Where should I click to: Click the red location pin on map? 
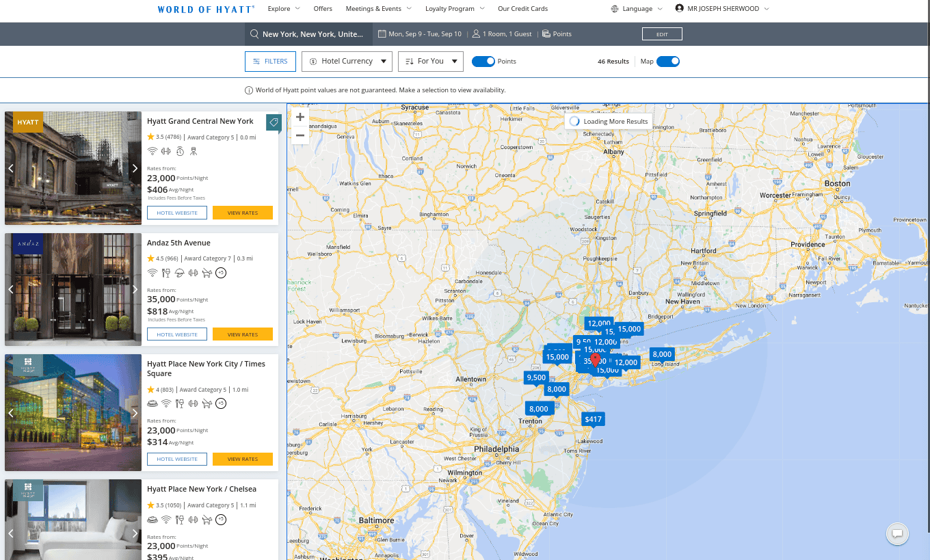[x=595, y=360]
